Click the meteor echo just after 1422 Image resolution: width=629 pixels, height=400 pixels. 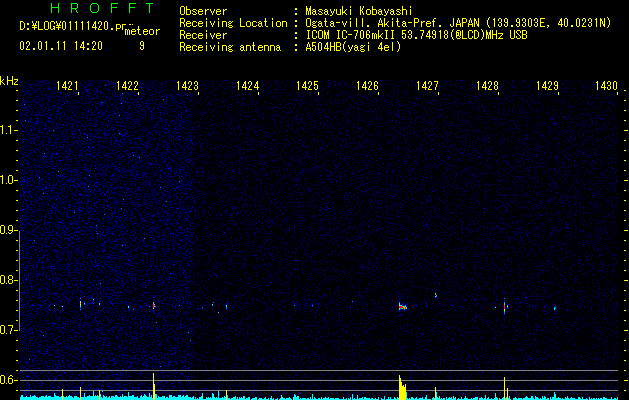[x=153, y=306]
